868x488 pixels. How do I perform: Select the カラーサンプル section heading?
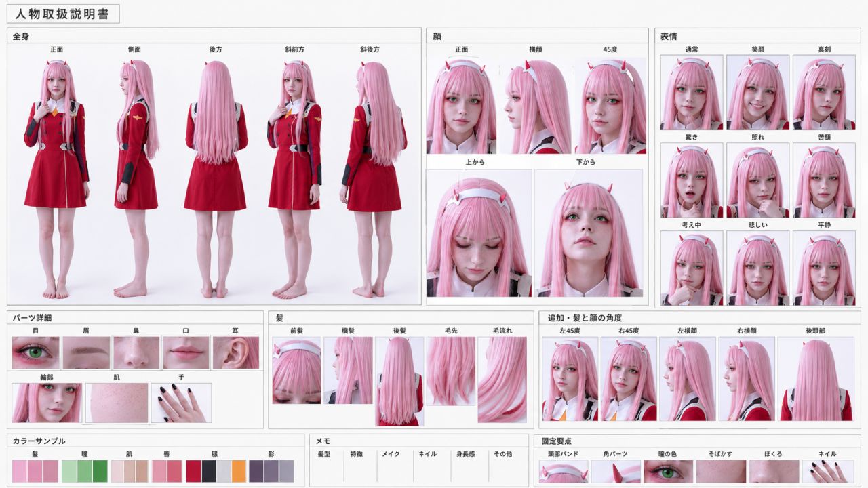[39, 441]
